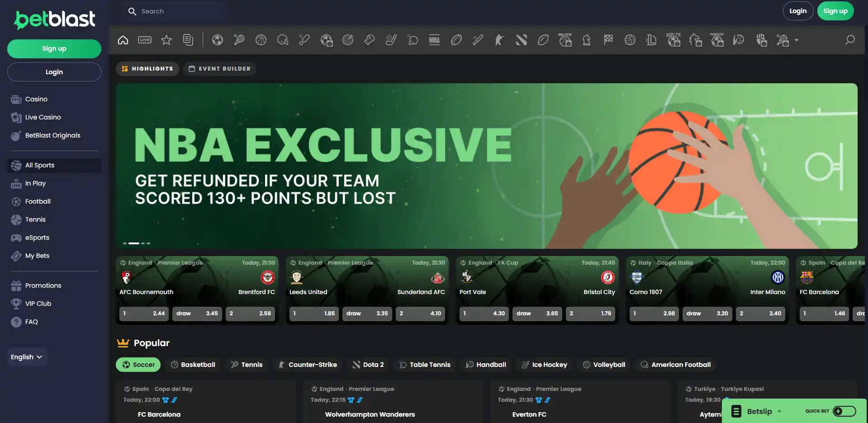
Task: Select the volleyball icon in sports bar
Action: coord(630,40)
